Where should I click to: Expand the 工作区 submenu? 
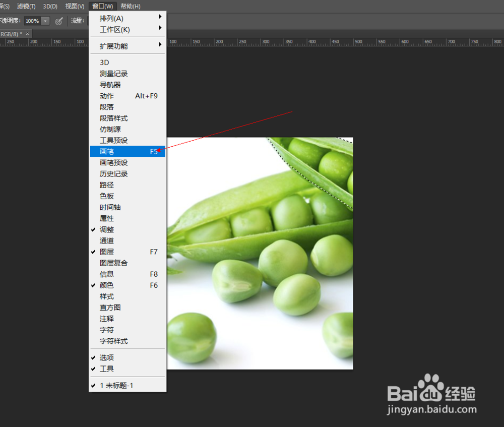coord(126,30)
